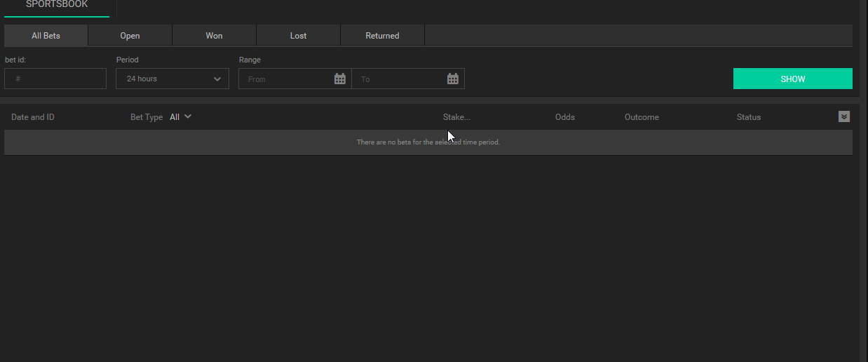
Task: Expand the Bet Type All filter
Action: pyautogui.click(x=181, y=117)
